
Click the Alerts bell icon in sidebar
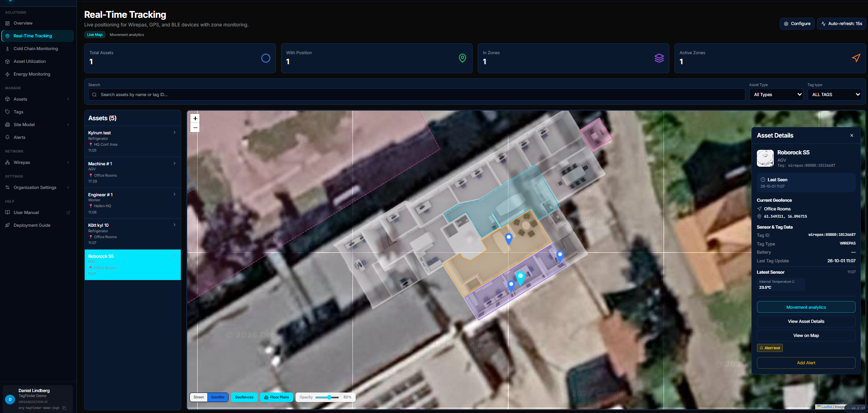coord(7,138)
